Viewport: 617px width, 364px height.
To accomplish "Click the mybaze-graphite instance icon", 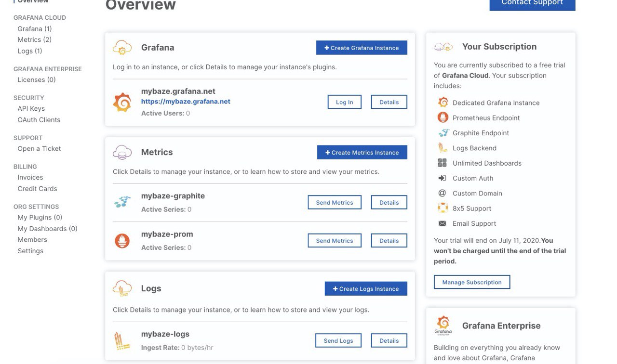I will 122,202.
